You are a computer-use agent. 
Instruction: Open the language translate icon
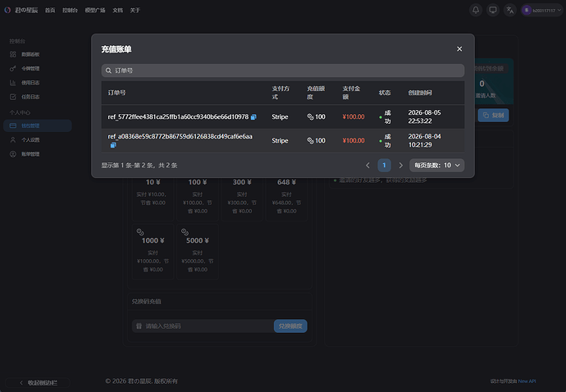tap(509, 10)
